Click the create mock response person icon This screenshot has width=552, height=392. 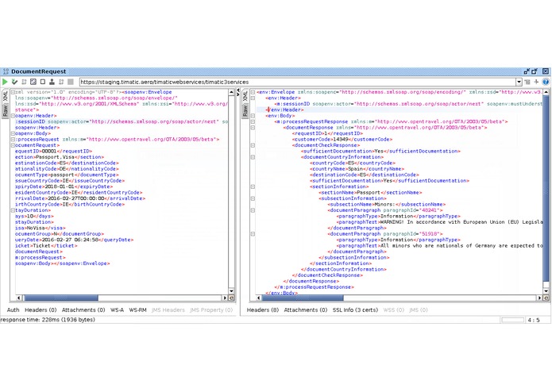(x=52, y=82)
